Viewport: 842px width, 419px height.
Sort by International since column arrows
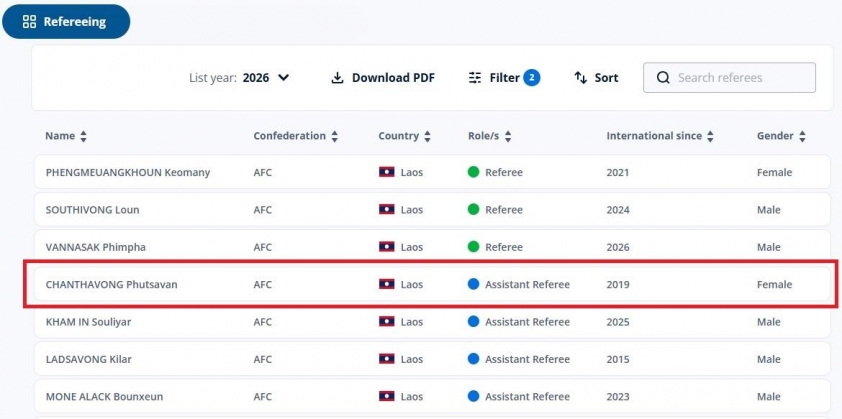[711, 136]
